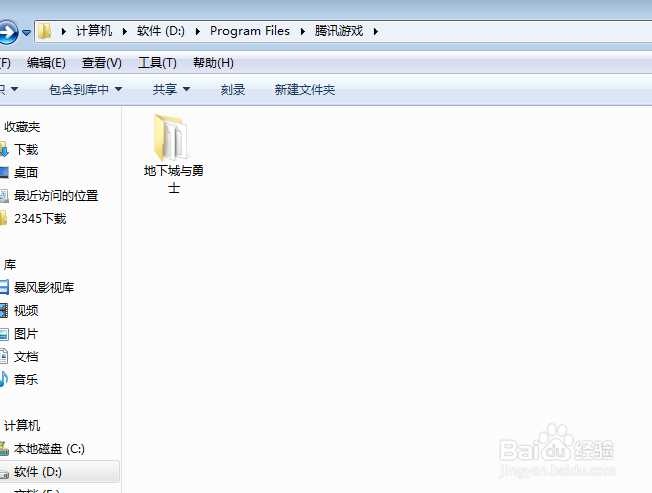
Task: Open the 音乐 library
Action: click(x=26, y=379)
